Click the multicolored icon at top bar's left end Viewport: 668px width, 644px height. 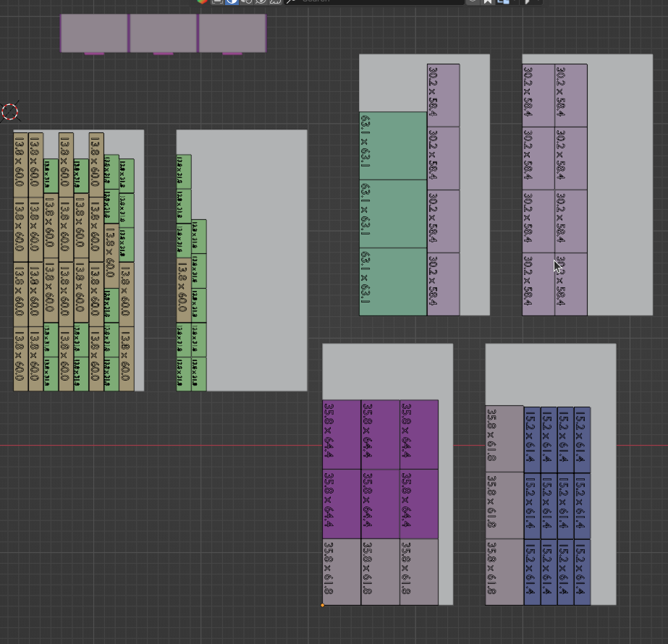pos(203,1)
